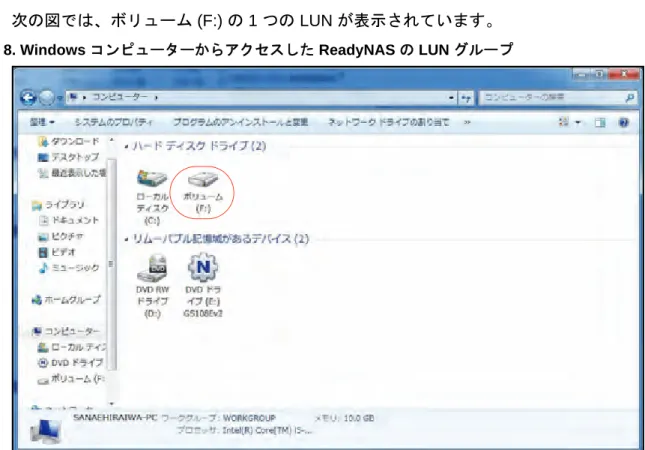The height and width of the screenshot is (450, 645).
Task: Collapse the リムーバブル記憶域があるデバイス (2) group
Action: 126,239
